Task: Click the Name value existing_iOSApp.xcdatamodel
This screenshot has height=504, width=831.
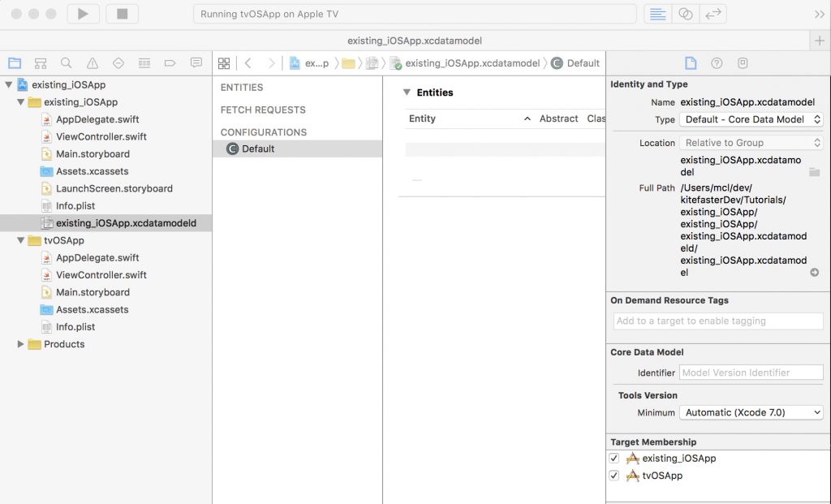Action: point(747,102)
